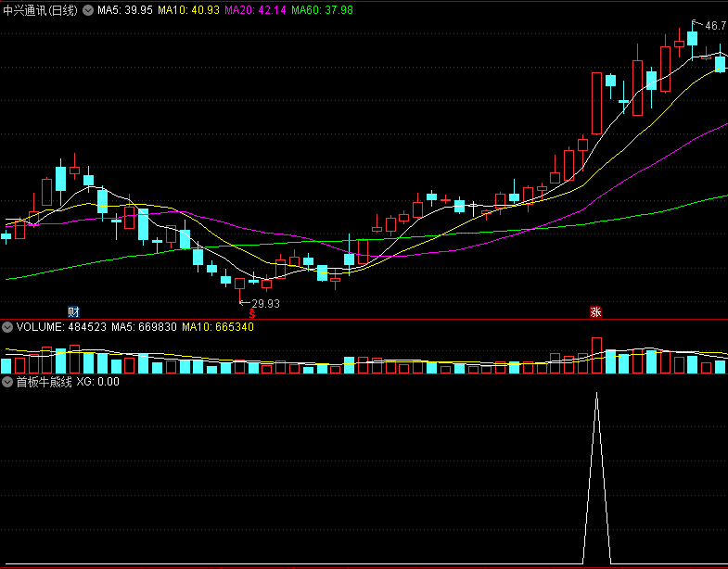
Task: Select the 中兴通讯(日线) chart title
Action: point(41,10)
